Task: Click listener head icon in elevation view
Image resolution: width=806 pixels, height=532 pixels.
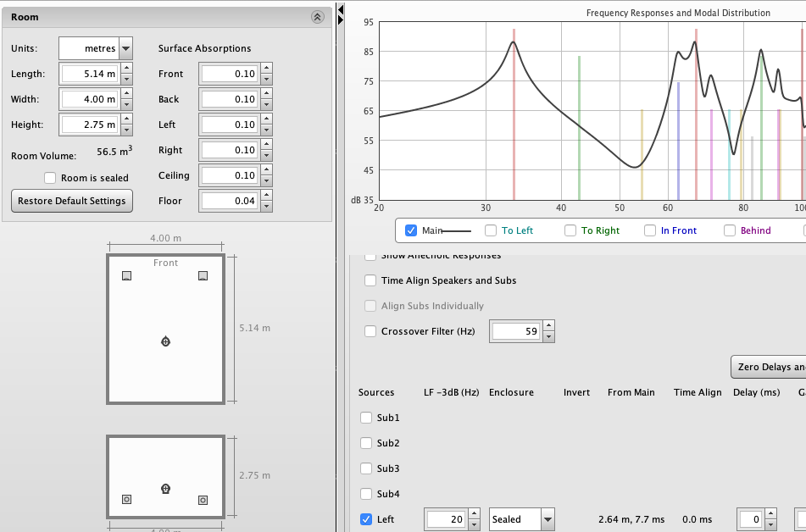Action: 165,489
